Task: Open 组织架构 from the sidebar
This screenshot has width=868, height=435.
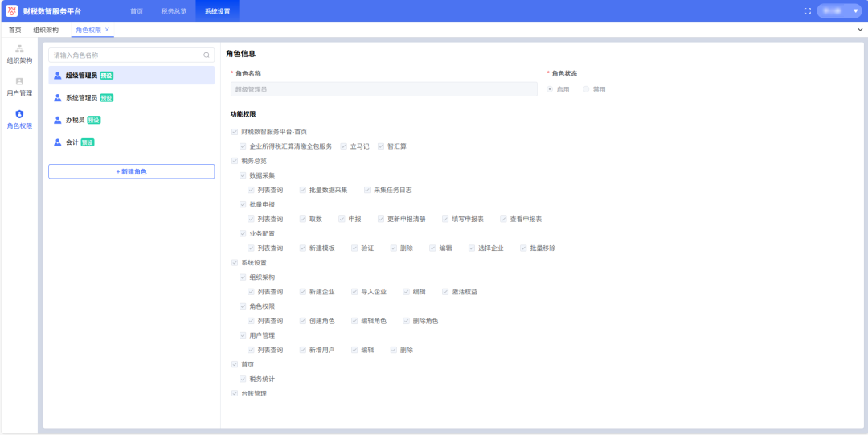Action: point(19,54)
